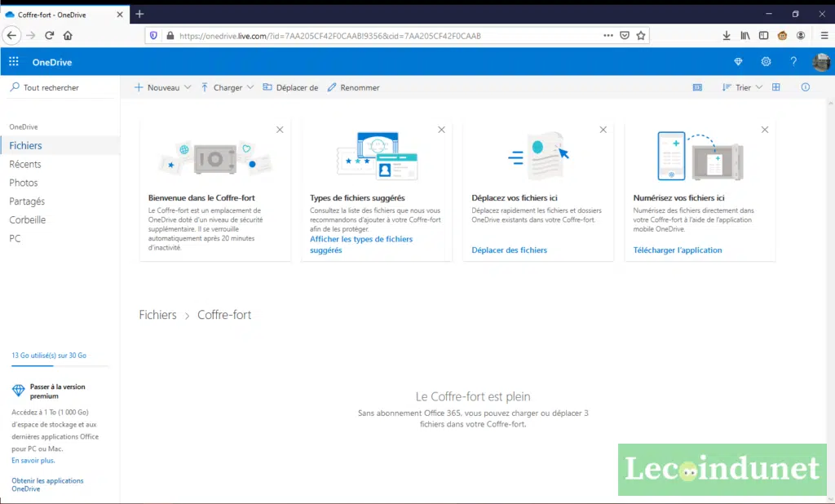Viewport: 835px width, 504px height.
Task: Click the En savoir plus link
Action: [x=33, y=460]
